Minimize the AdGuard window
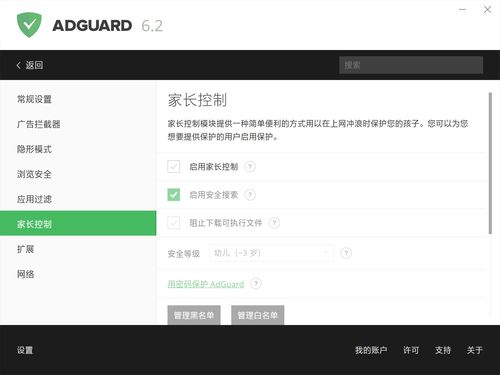 pos(463,10)
